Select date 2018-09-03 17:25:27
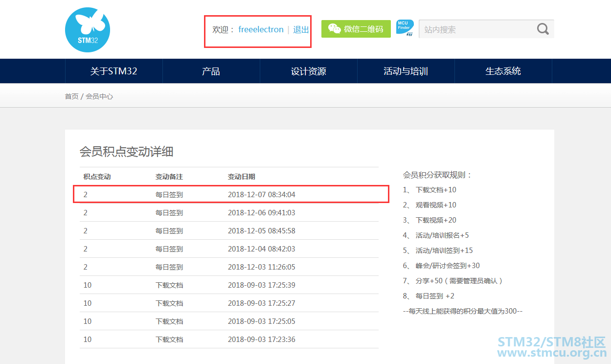 262,303
